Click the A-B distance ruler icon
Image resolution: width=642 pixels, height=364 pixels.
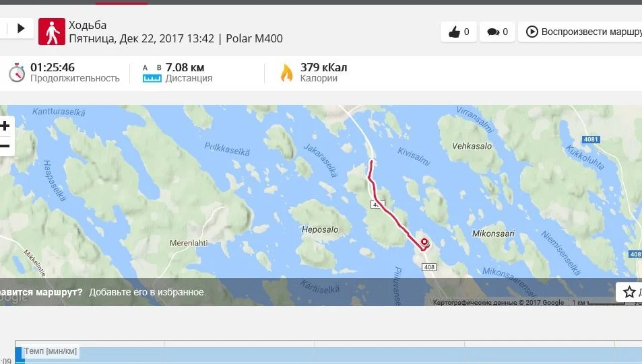[152, 73]
